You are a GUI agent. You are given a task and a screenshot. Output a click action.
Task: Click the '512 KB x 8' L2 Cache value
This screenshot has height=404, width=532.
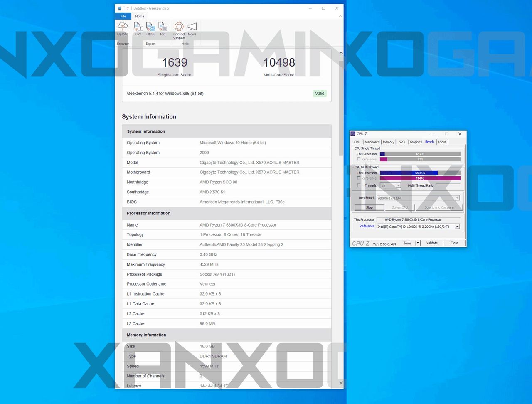(210, 314)
